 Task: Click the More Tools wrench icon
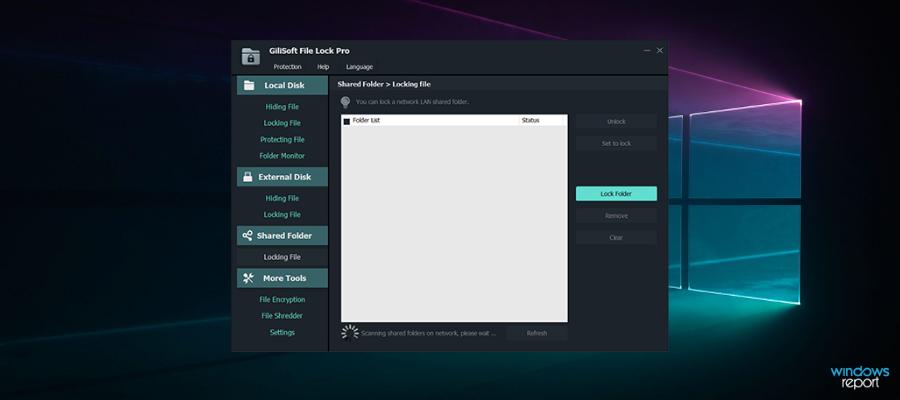pos(248,278)
